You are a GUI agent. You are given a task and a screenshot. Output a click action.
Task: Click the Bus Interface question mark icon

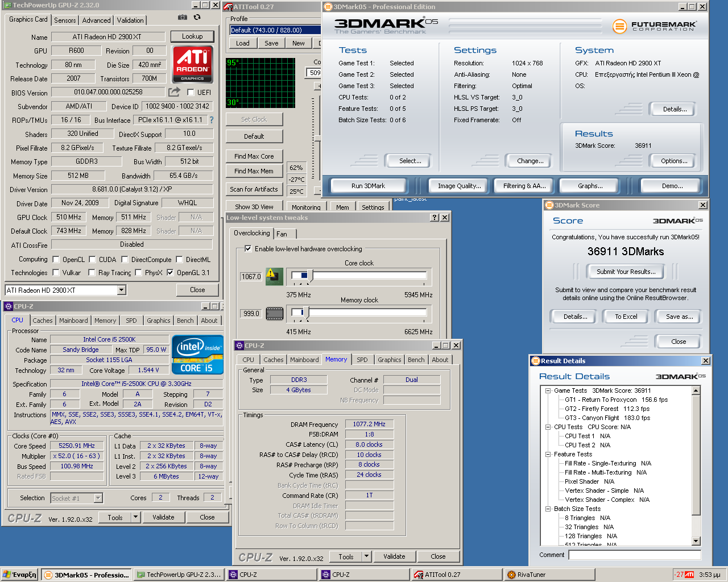tap(212, 120)
